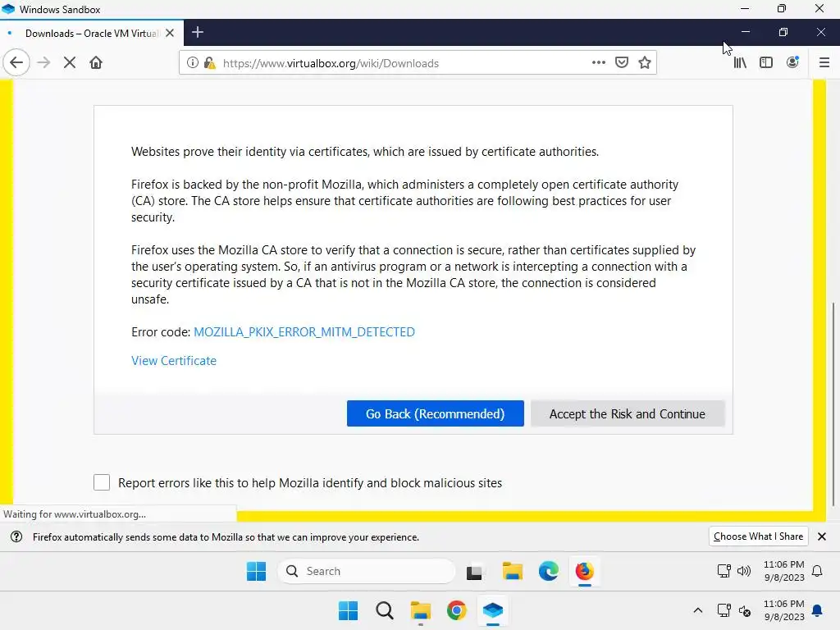Dismiss the Firefox data notification bar
This screenshot has width=840, height=630.
click(x=822, y=536)
